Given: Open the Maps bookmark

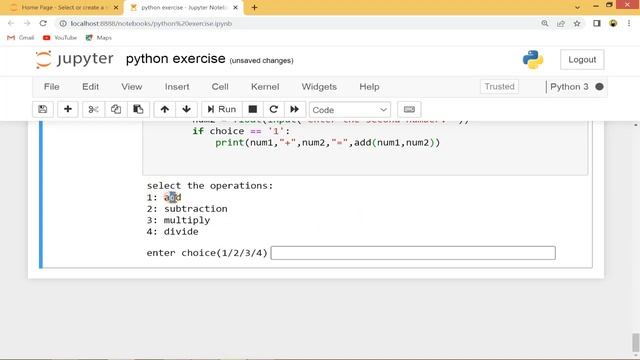Looking at the screenshot, I should click(99, 38).
